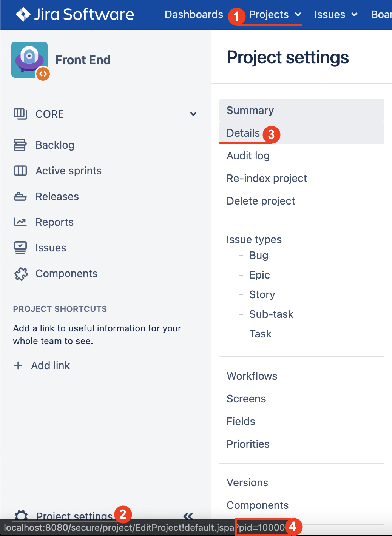Open the Workflows settings page

click(x=252, y=376)
